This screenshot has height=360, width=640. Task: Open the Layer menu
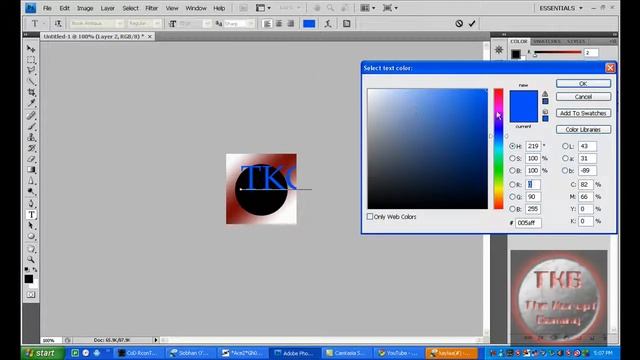point(108,8)
